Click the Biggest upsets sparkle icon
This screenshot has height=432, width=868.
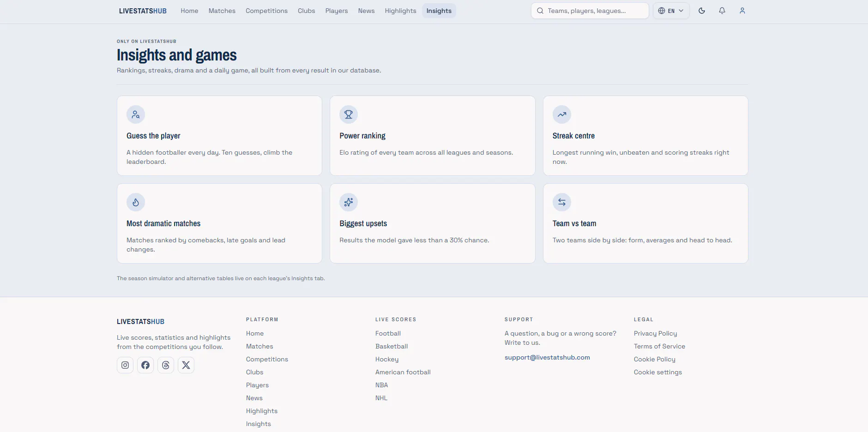(349, 202)
